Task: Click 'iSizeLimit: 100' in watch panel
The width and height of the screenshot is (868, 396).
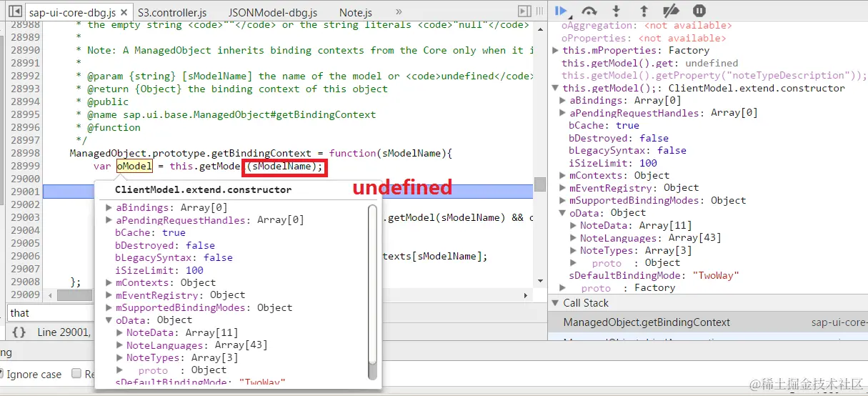Action: pos(612,163)
